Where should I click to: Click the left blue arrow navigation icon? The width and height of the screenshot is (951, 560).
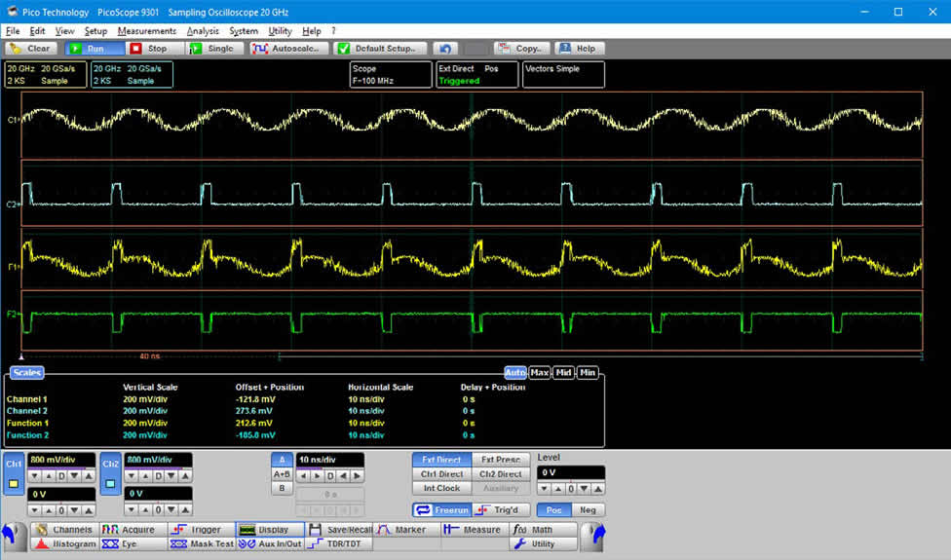pyautogui.click(x=14, y=536)
